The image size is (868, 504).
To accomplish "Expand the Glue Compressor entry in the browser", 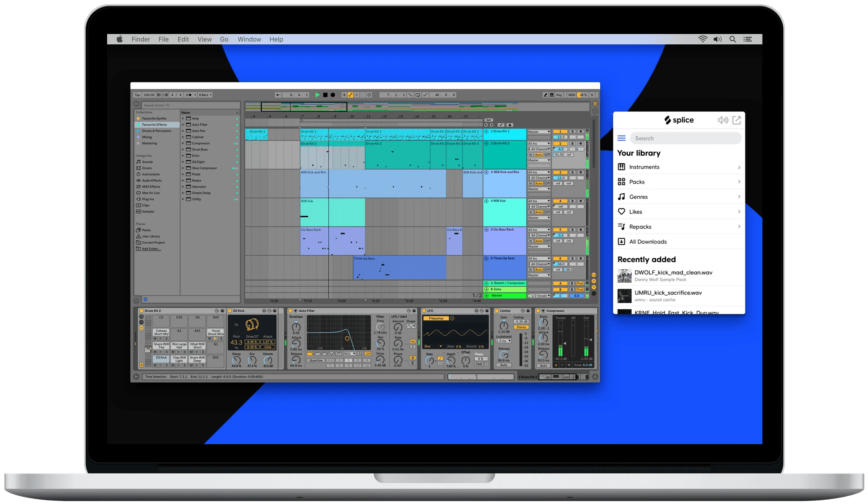I will tap(183, 168).
